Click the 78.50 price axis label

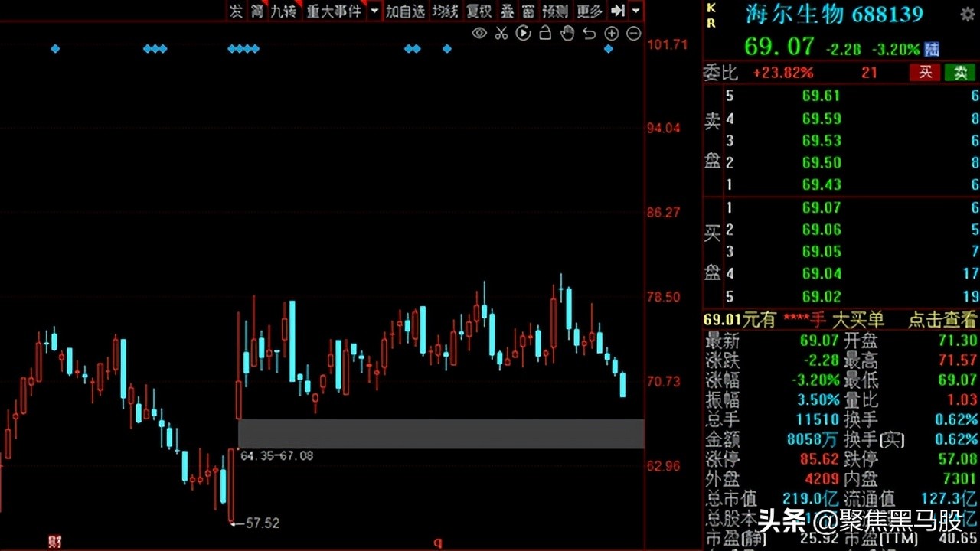pos(664,297)
